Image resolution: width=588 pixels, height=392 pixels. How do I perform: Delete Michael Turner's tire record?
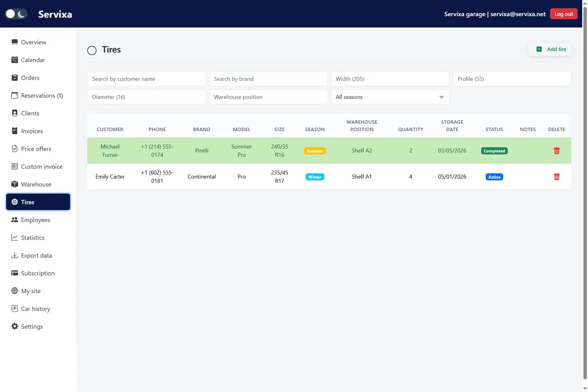click(557, 151)
